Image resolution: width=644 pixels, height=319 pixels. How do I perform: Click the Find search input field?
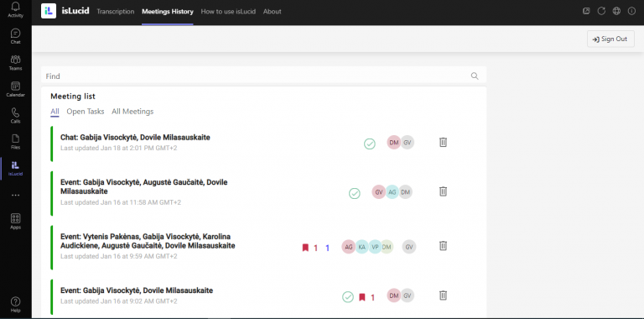[x=257, y=76]
